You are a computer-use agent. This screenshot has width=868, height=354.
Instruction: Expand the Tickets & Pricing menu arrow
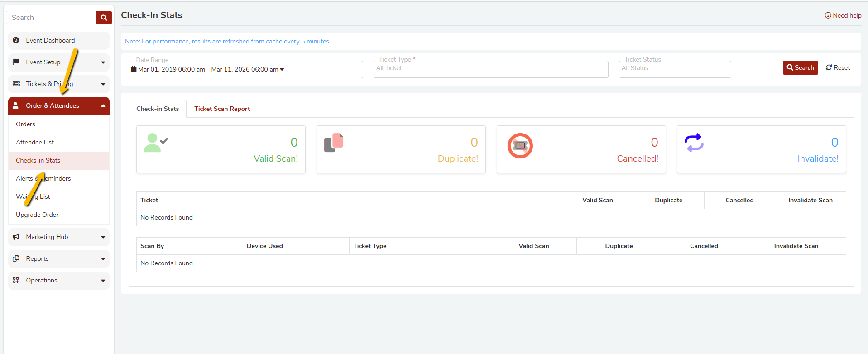point(103,84)
